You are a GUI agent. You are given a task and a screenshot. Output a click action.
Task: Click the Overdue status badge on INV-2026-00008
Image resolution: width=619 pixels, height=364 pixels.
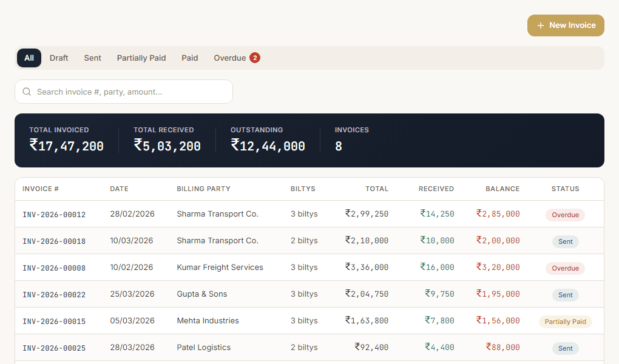(x=566, y=269)
